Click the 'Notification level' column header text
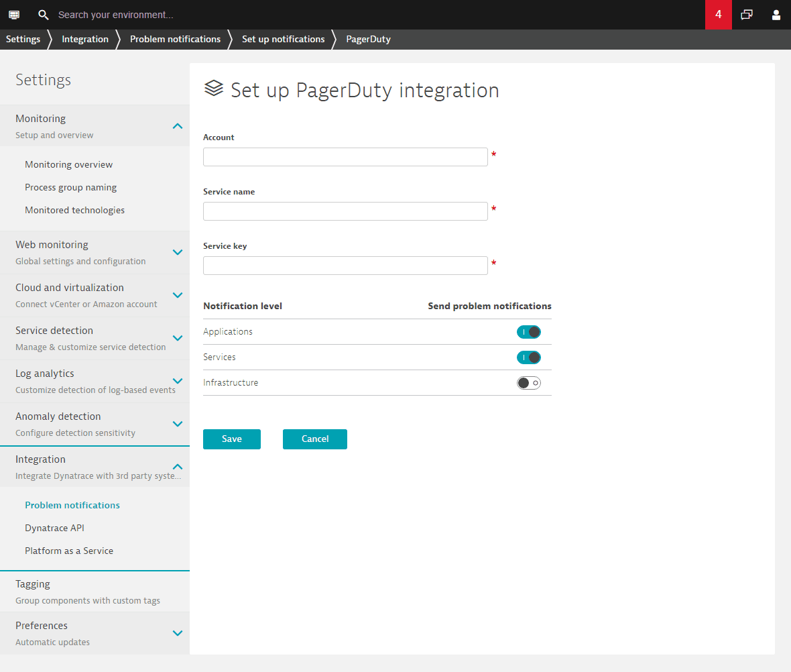 (x=243, y=306)
